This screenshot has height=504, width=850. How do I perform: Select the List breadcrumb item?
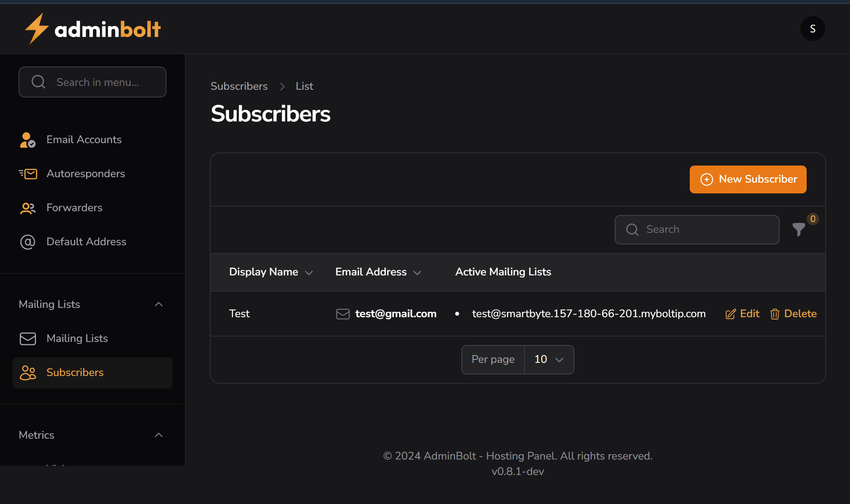[304, 86]
